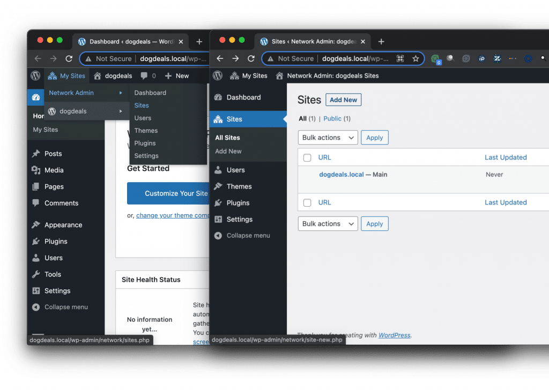
Task: Open Settings in the Network Admin sidebar
Action: [239, 219]
